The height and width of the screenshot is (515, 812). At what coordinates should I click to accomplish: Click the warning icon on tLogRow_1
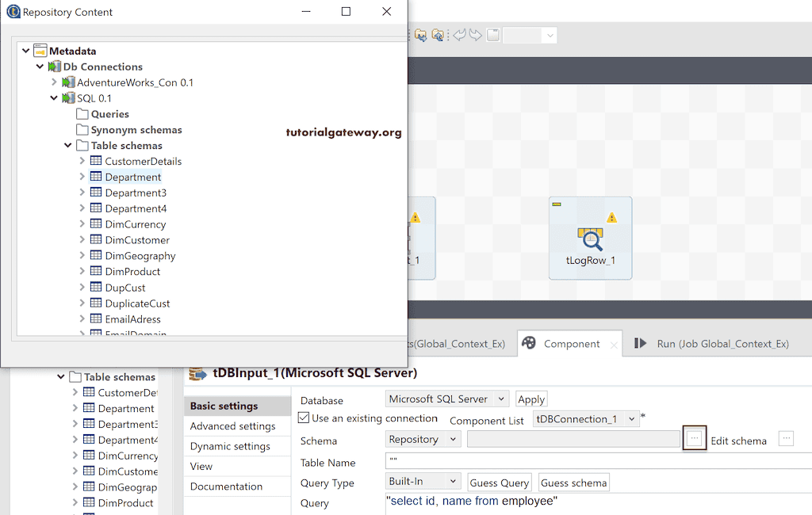(x=611, y=216)
